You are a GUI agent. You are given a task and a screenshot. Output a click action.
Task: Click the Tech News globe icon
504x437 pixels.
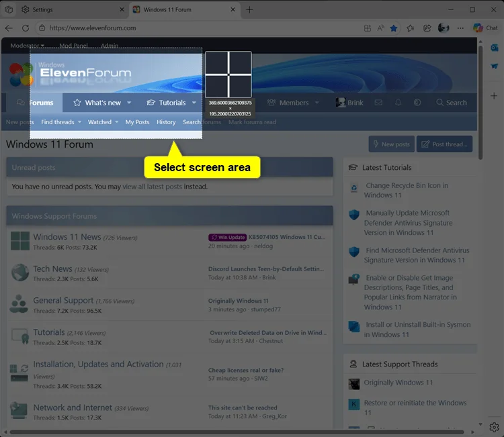[x=20, y=273]
